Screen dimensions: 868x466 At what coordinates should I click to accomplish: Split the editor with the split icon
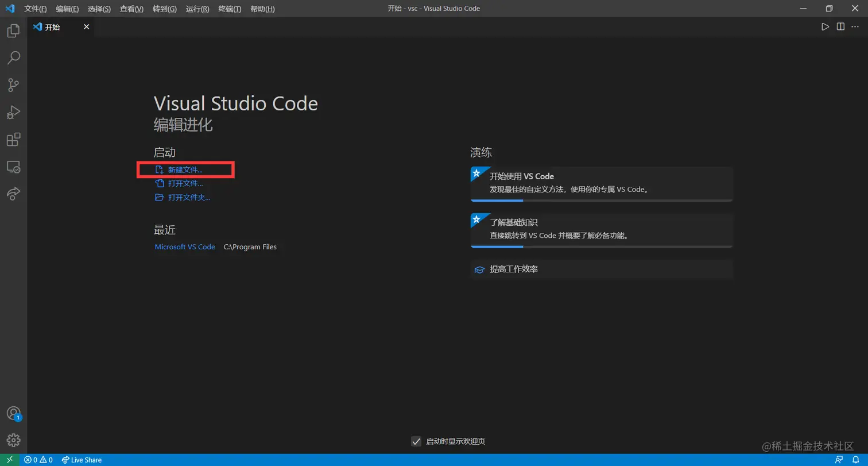point(840,27)
